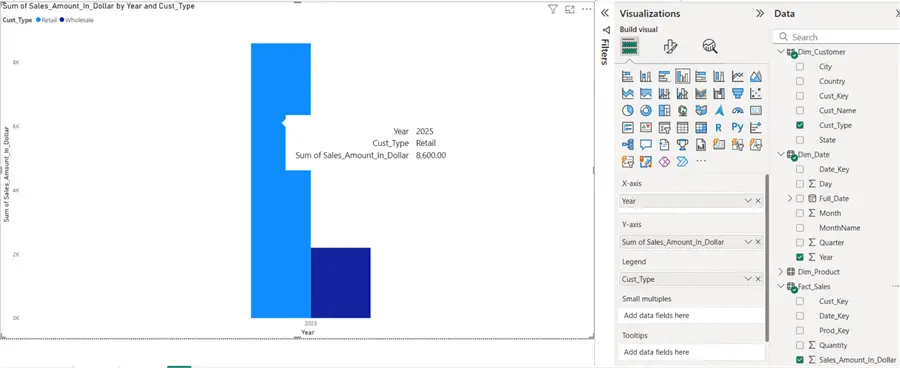This screenshot has width=900, height=368.
Task: Select the Python visual
Action: tap(738, 127)
